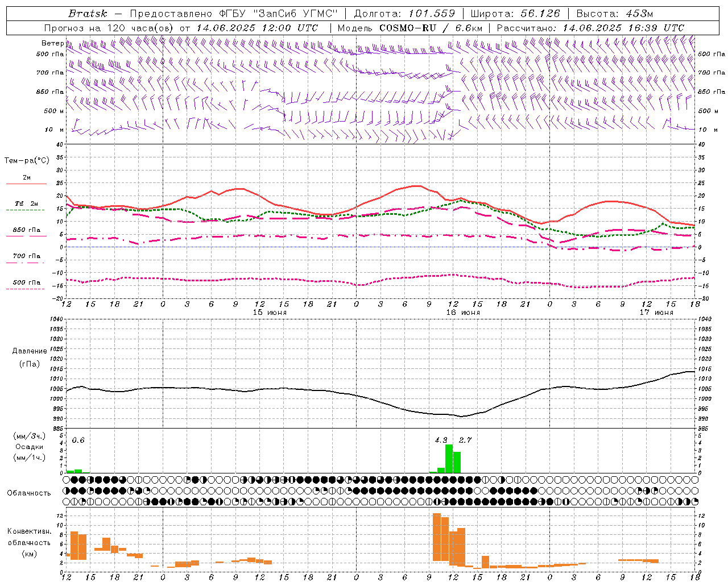Click the Td 2м dew point legend entry

[x=26, y=203]
